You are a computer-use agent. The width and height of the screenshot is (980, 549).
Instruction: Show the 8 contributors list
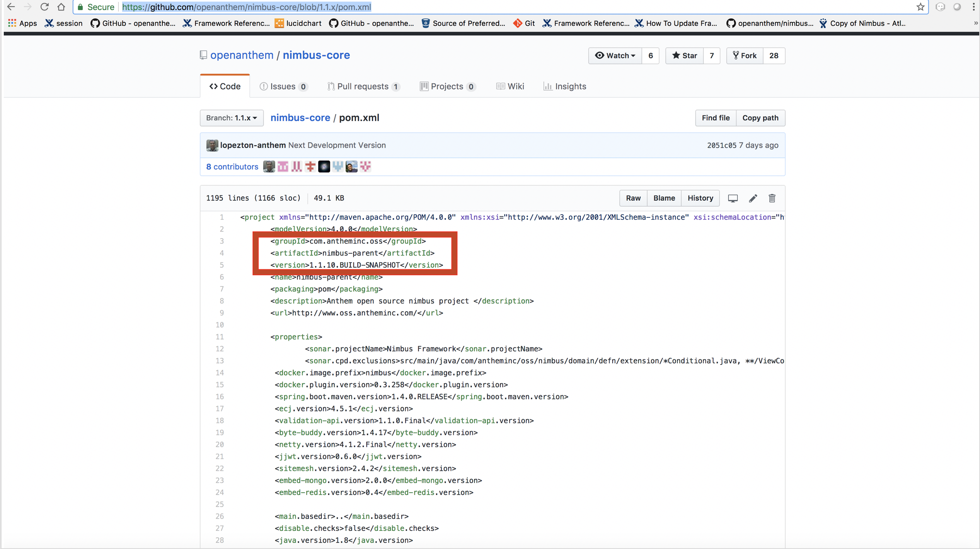pyautogui.click(x=232, y=167)
